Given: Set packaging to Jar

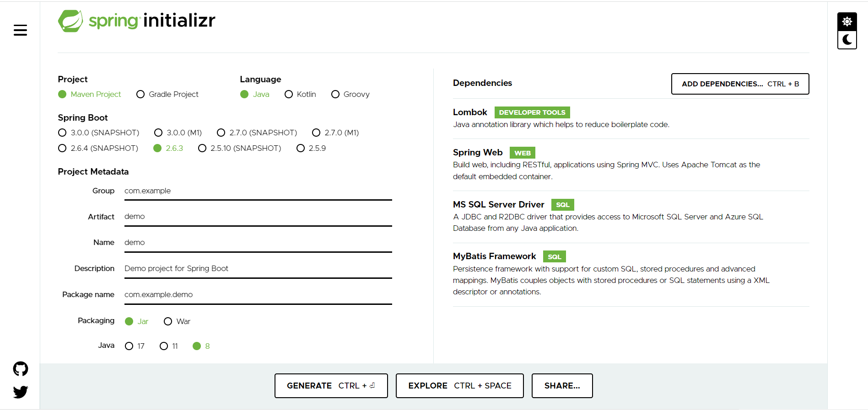Looking at the screenshot, I should point(137,321).
